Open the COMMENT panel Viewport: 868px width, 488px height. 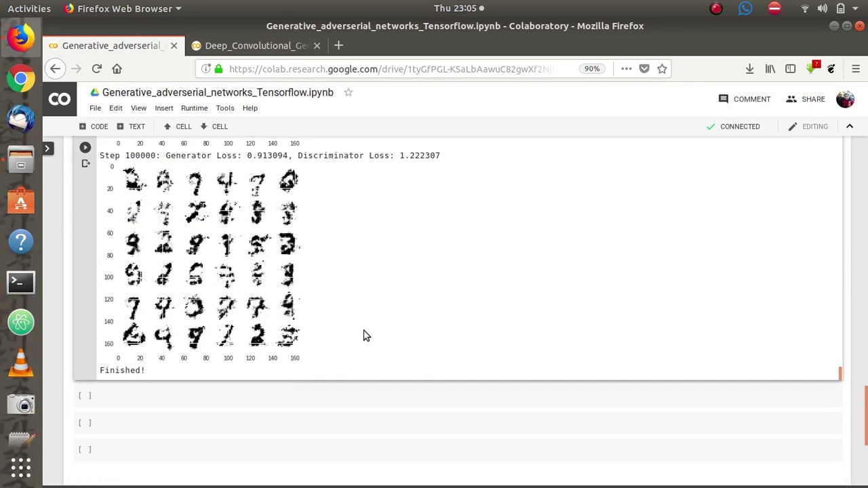[745, 99]
